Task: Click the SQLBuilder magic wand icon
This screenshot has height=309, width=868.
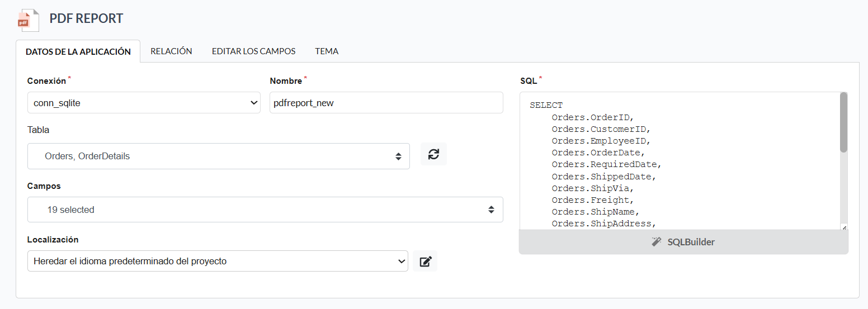Action: tap(657, 242)
